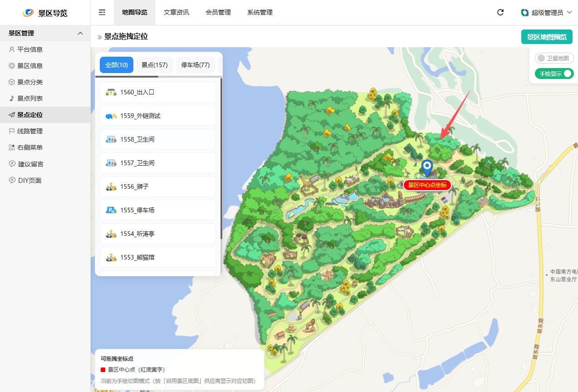Select the 全部(10) category tab
Viewport: 578px width, 392px height.
(117, 65)
